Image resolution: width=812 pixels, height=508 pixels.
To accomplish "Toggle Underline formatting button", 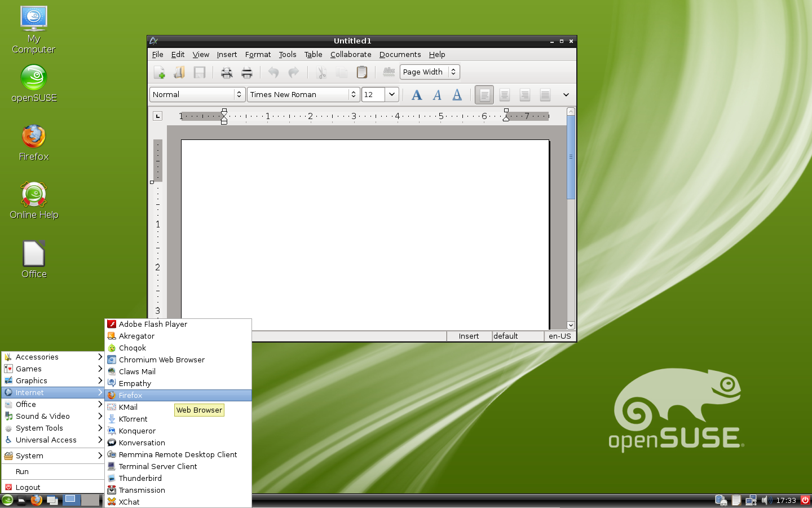I will click(457, 95).
